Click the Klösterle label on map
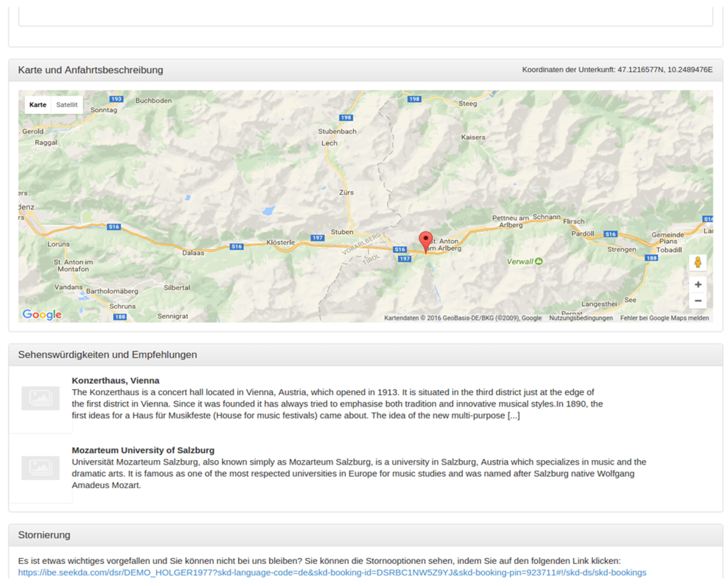The width and height of the screenshot is (728, 586). (280, 242)
